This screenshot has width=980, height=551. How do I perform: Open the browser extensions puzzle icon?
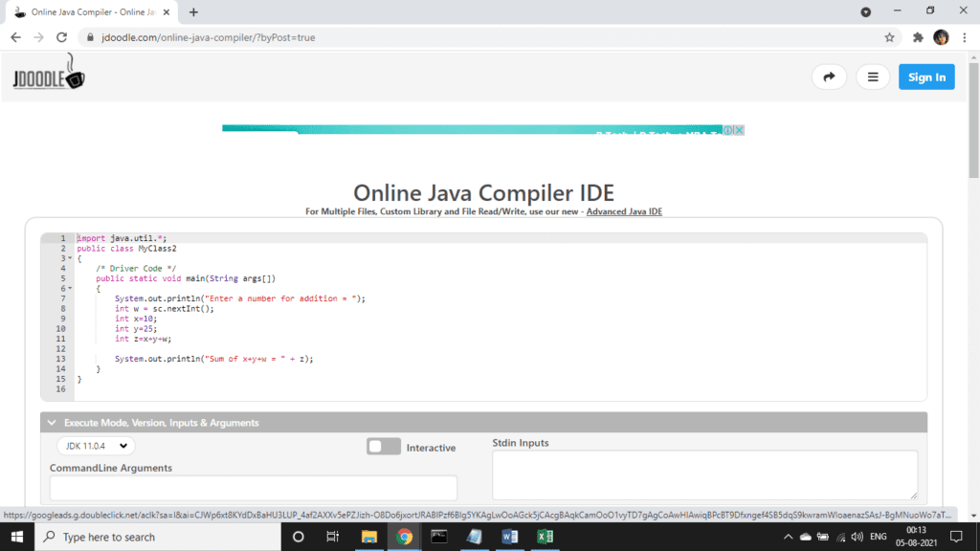[918, 37]
